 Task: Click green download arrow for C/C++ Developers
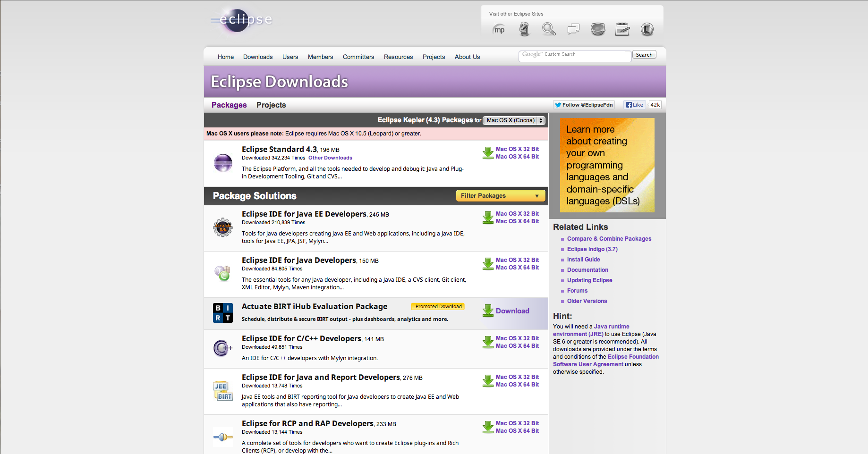pyautogui.click(x=488, y=342)
